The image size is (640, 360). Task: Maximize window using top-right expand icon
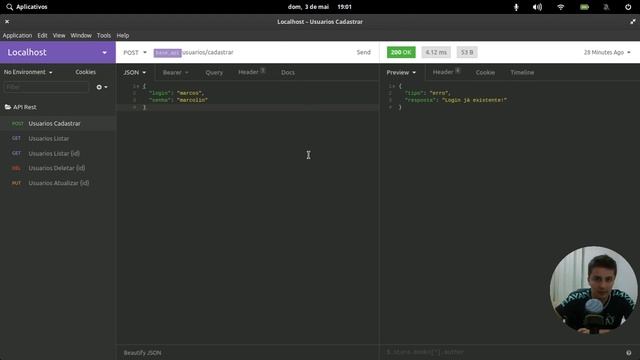tap(633, 22)
